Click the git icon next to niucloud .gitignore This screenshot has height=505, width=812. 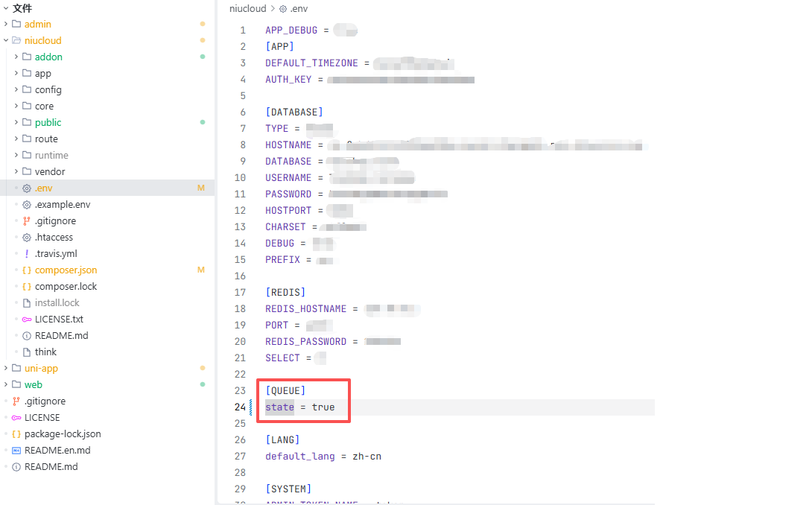(27, 221)
